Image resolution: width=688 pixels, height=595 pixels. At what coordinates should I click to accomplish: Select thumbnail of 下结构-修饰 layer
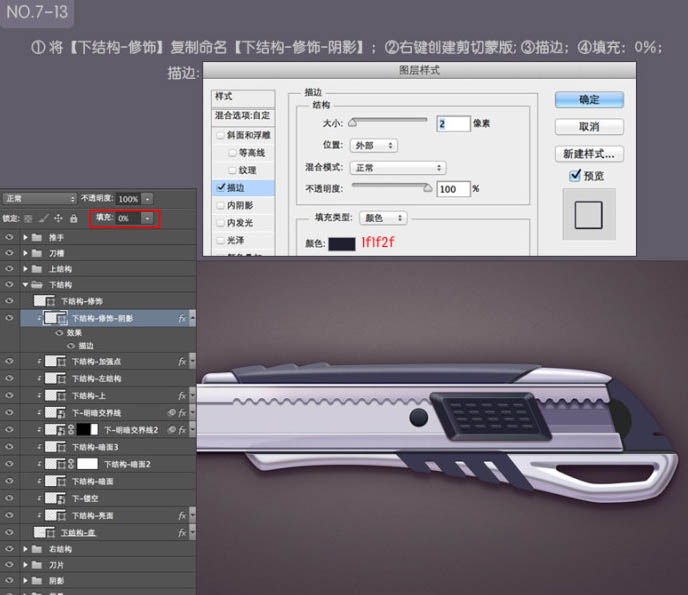44,301
